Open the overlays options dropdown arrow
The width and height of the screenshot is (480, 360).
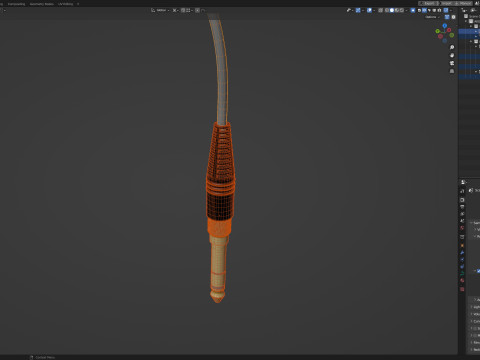point(374,10)
